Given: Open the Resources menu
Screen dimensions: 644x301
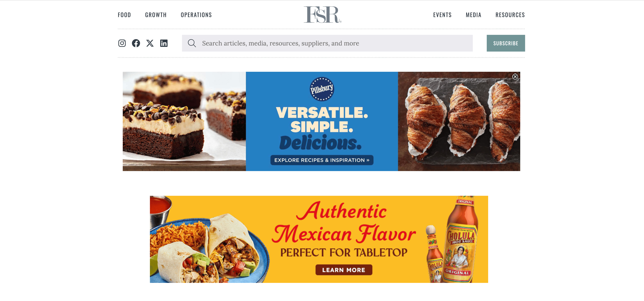Looking at the screenshot, I should click(510, 15).
